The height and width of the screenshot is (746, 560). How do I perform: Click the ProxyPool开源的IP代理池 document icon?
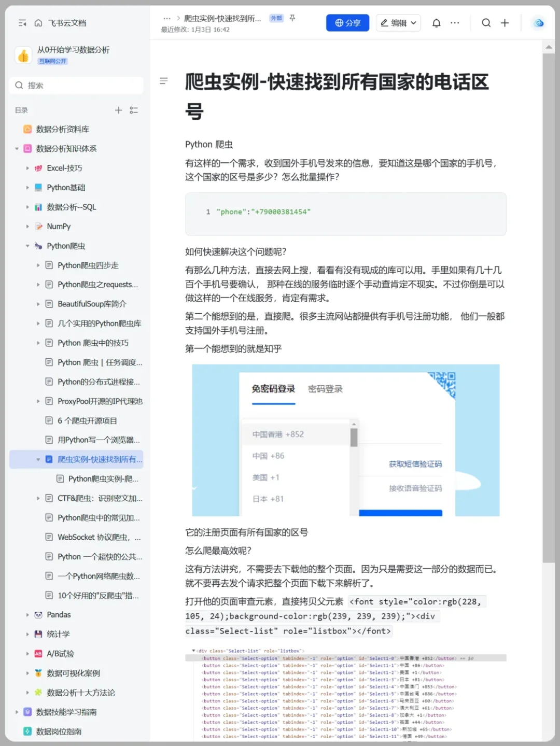point(49,401)
